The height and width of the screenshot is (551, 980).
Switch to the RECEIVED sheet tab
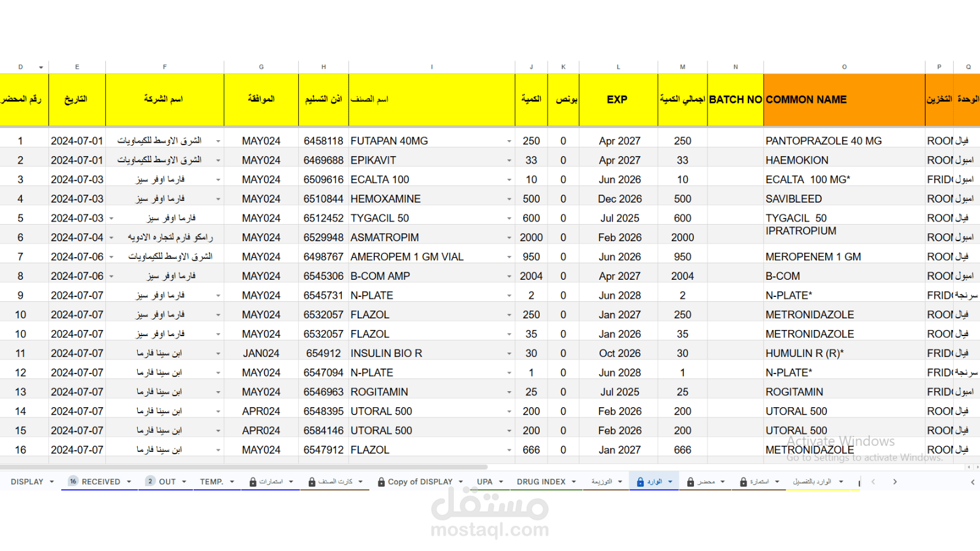pyautogui.click(x=101, y=482)
